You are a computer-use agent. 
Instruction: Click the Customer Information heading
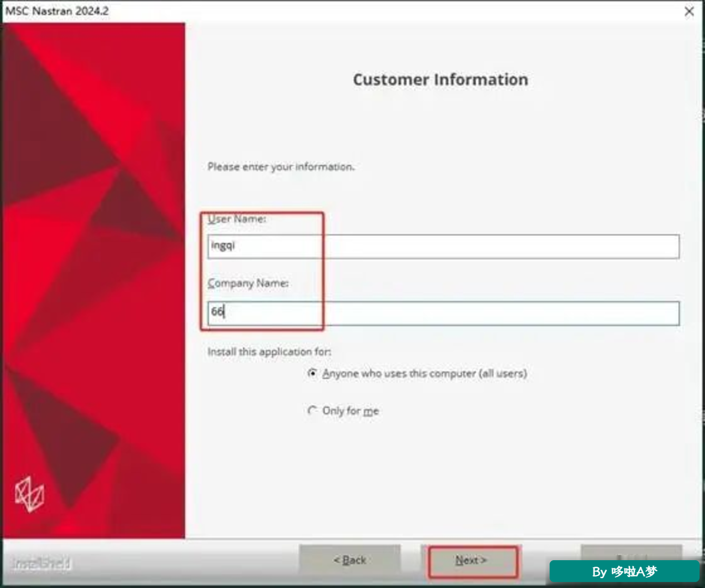coord(441,80)
